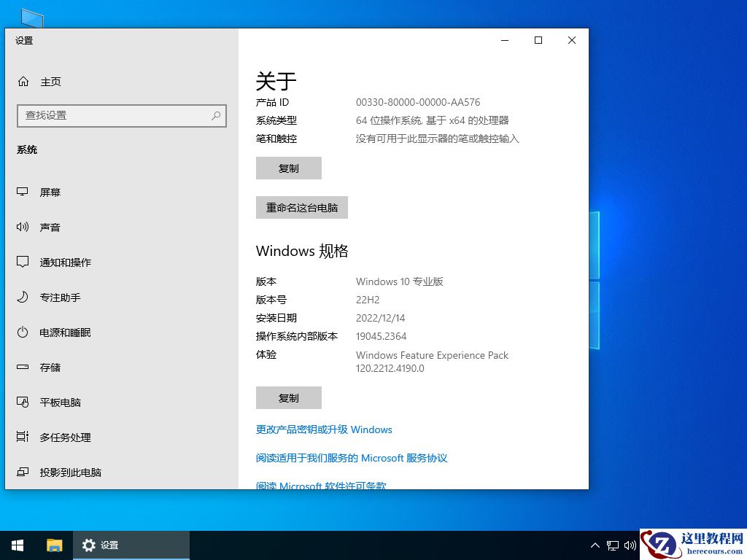
Task: Open 阅读 Microsoft 软件许可条款 link
Action: (320, 484)
